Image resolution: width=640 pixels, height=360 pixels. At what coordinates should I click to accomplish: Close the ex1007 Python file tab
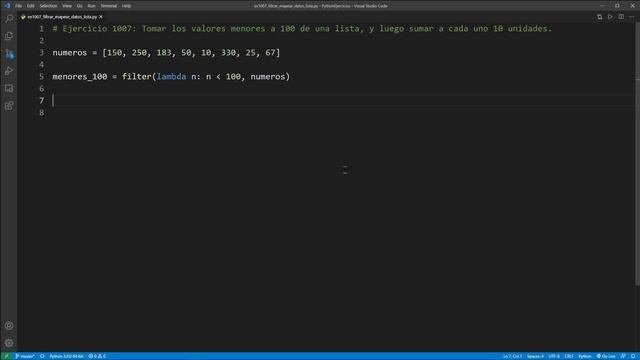click(101, 17)
